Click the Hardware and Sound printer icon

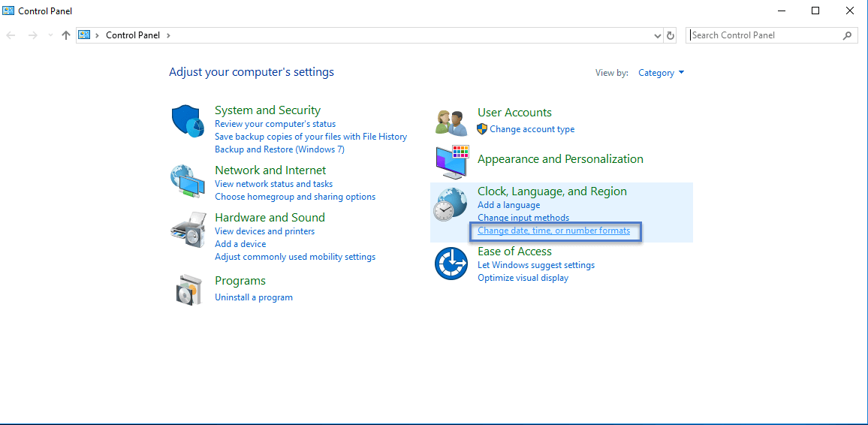[x=188, y=230]
